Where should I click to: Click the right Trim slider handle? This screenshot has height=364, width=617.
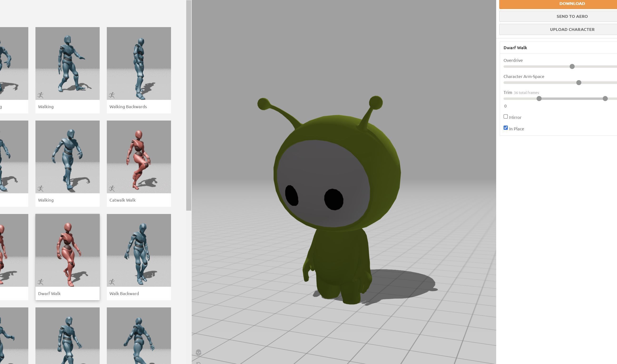point(605,99)
